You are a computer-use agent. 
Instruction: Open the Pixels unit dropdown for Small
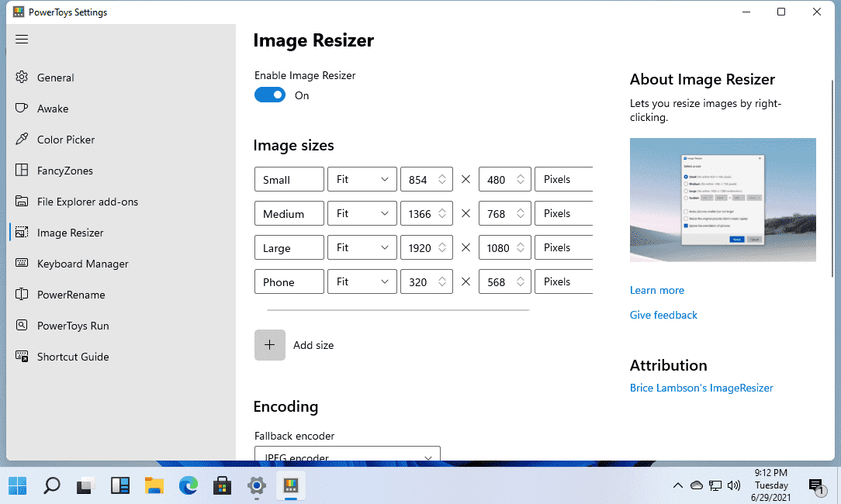click(x=564, y=179)
